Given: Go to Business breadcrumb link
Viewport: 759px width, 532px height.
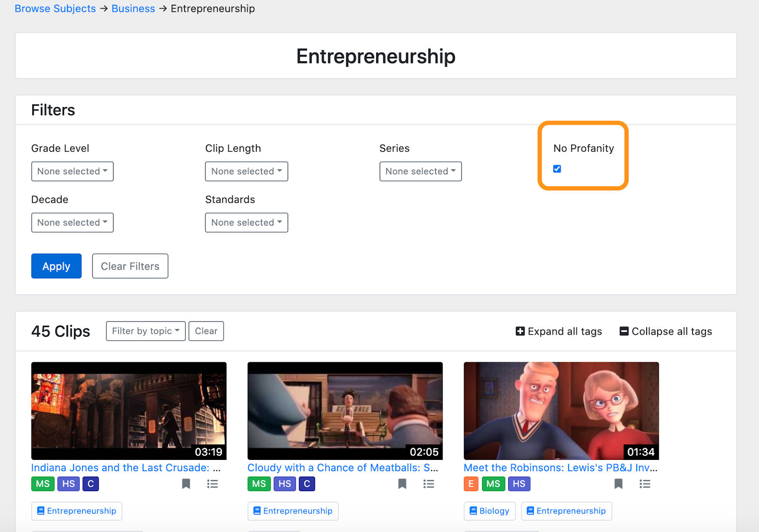Looking at the screenshot, I should [133, 9].
